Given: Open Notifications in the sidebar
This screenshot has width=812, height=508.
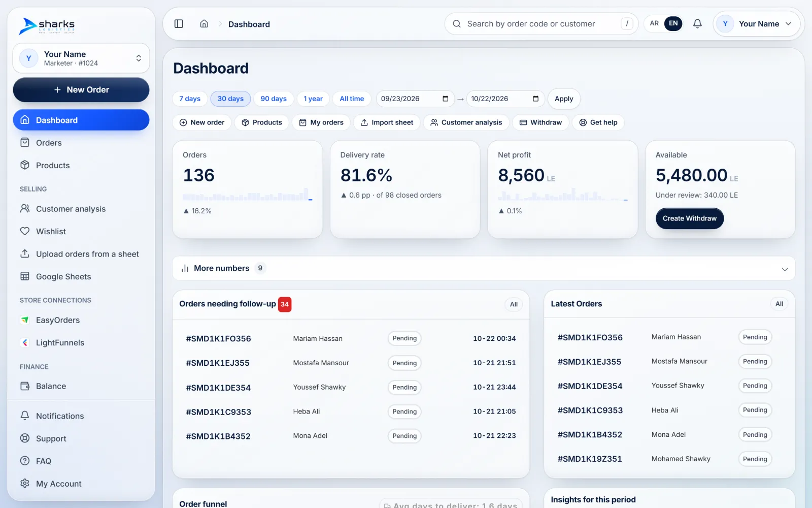Looking at the screenshot, I should point(81,416).
